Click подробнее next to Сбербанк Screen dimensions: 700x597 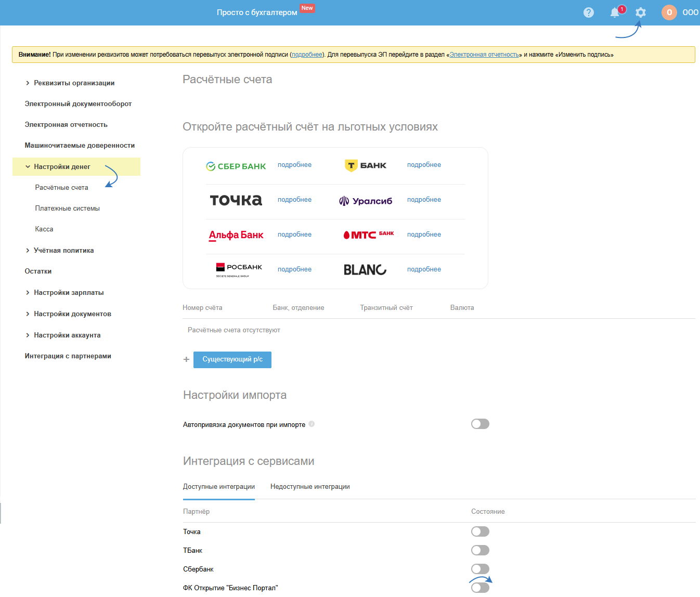pyautogui.click(x=294, y=165)
